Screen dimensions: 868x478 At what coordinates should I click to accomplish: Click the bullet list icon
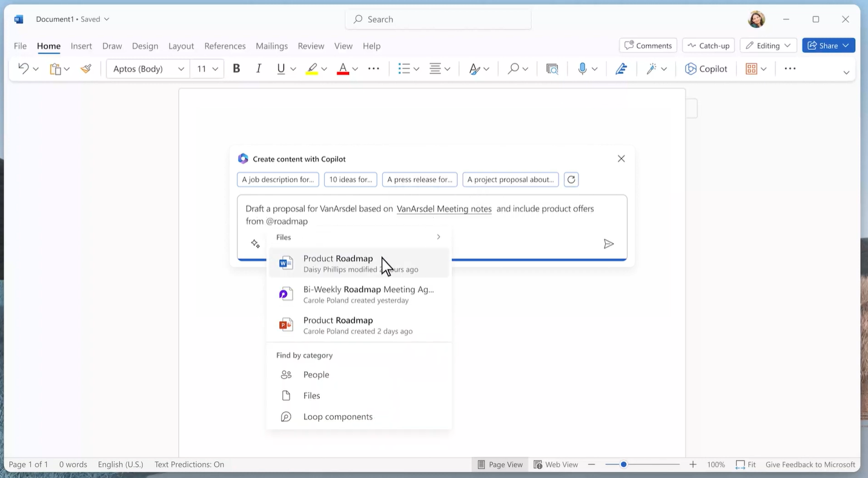click(x=404, y=68)
